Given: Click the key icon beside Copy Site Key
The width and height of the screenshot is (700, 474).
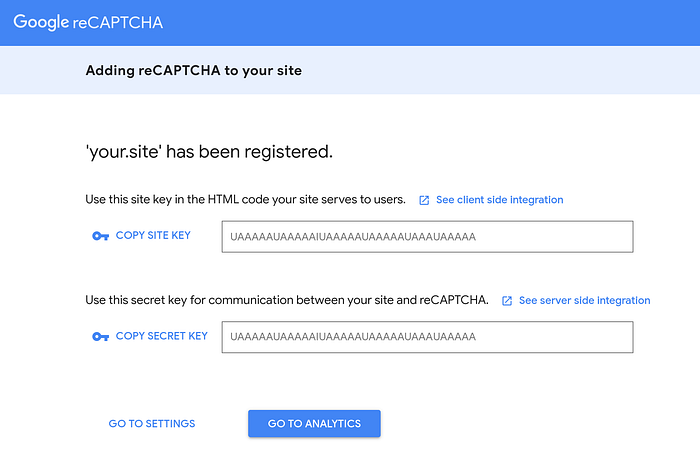Looking at the screenshot, I should 99,236.
